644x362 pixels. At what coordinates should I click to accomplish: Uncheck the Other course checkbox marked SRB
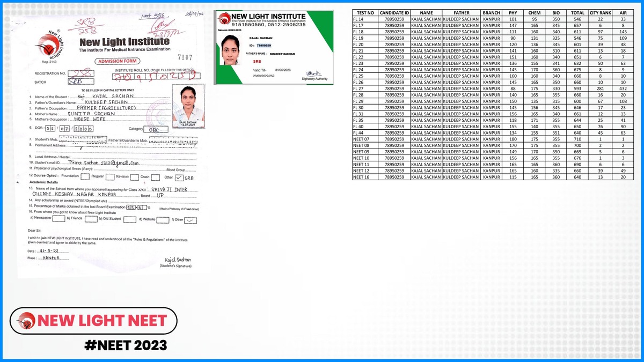point(180,178)
